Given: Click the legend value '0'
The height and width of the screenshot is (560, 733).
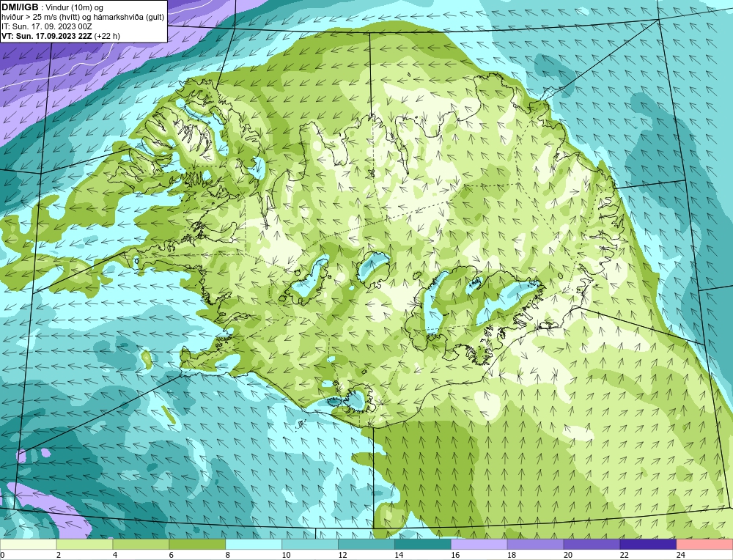Looking at the screenshot, I should coord(2,555).
